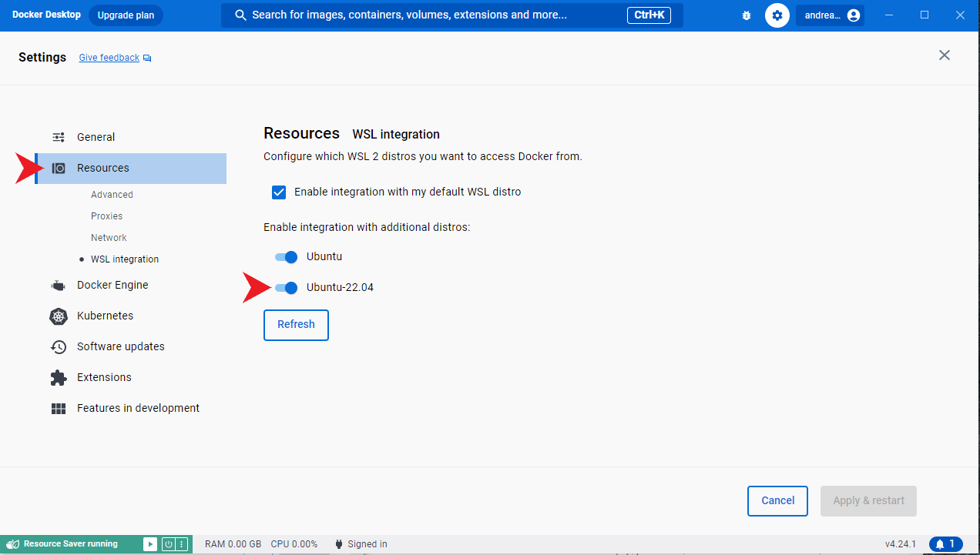Select the Docker Engine whale icon

point(58,285)
